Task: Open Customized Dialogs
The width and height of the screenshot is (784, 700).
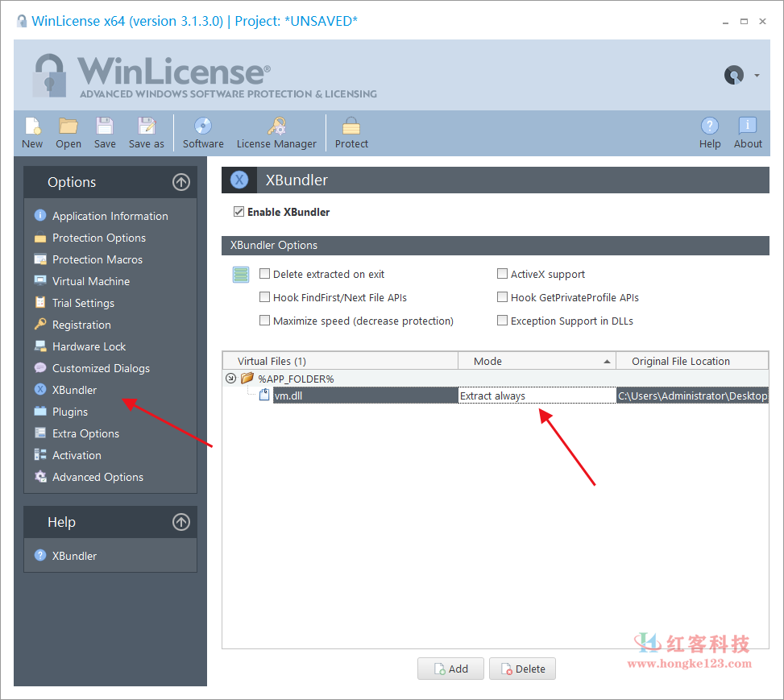Action: (x=101, y=368)
